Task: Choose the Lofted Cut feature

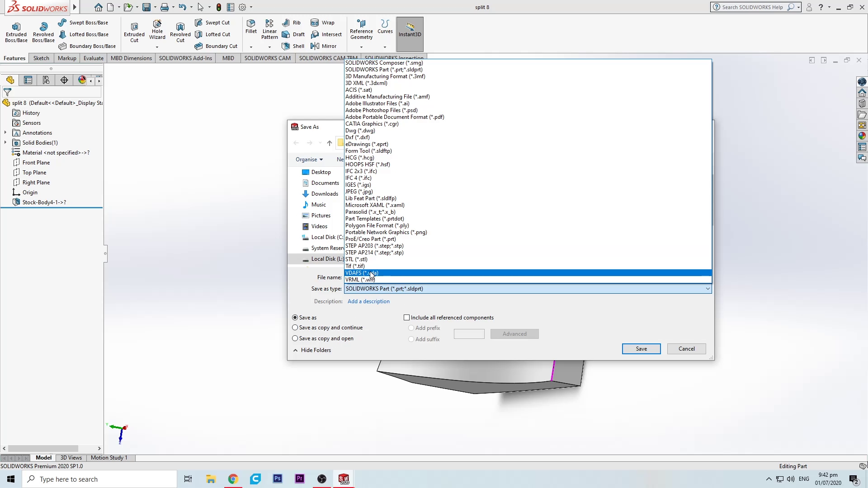Action: click(212, 34)
